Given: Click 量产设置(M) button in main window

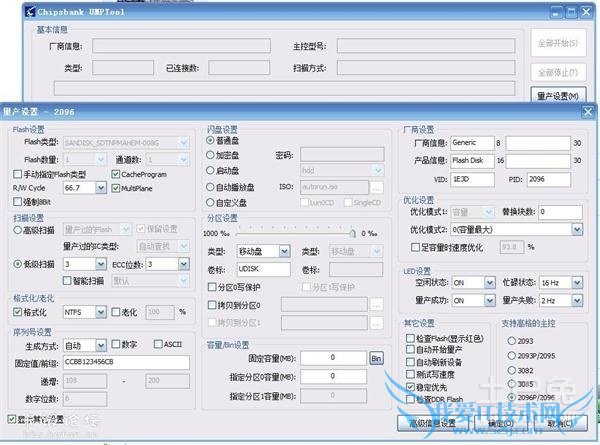Looking at the screenshot, I should [x=558, y=95].
